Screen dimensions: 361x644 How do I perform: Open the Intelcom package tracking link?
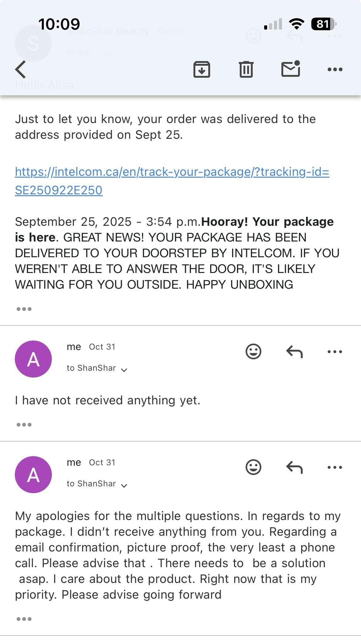pos(172,181)
